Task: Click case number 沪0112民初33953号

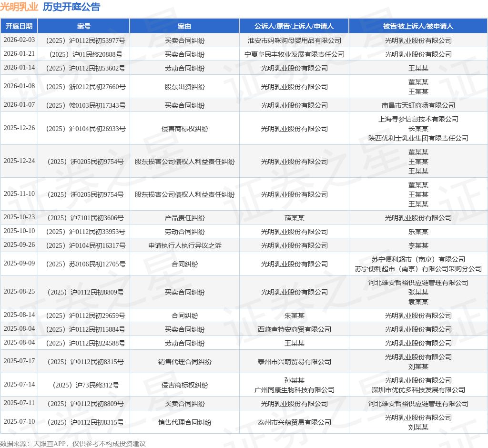Action: pyautogui.click(x=86, y=232)
